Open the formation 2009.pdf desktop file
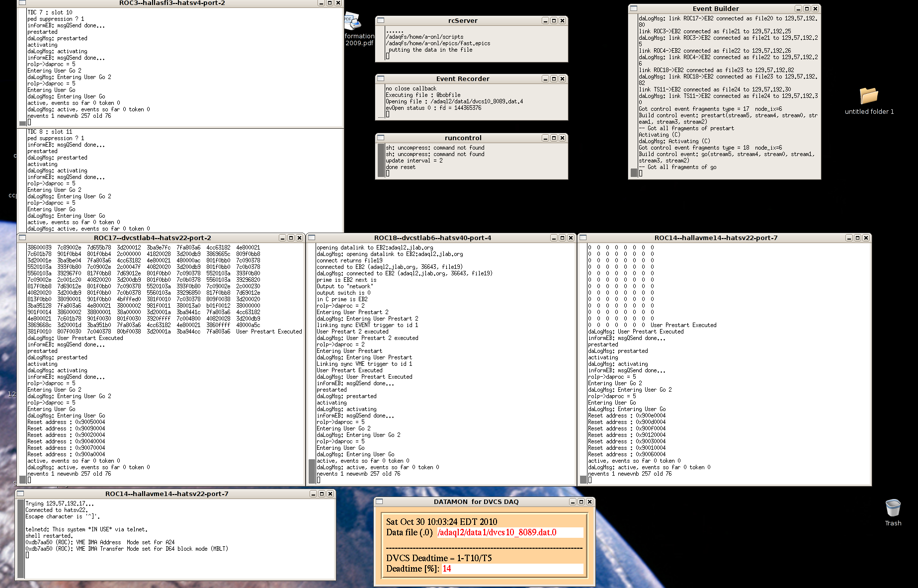Image resolution: width=918 pixels, height=588 pixels. [358, 30]
